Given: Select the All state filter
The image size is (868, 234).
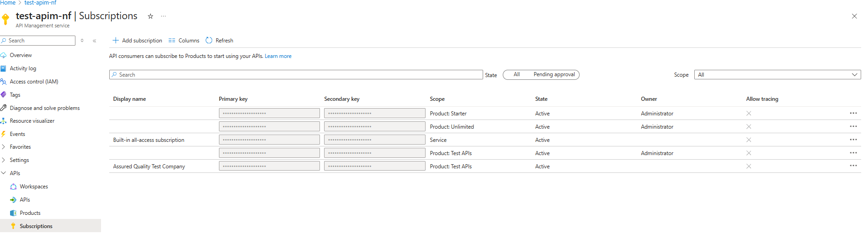Looking at the screenshot, I should [517, 74].
